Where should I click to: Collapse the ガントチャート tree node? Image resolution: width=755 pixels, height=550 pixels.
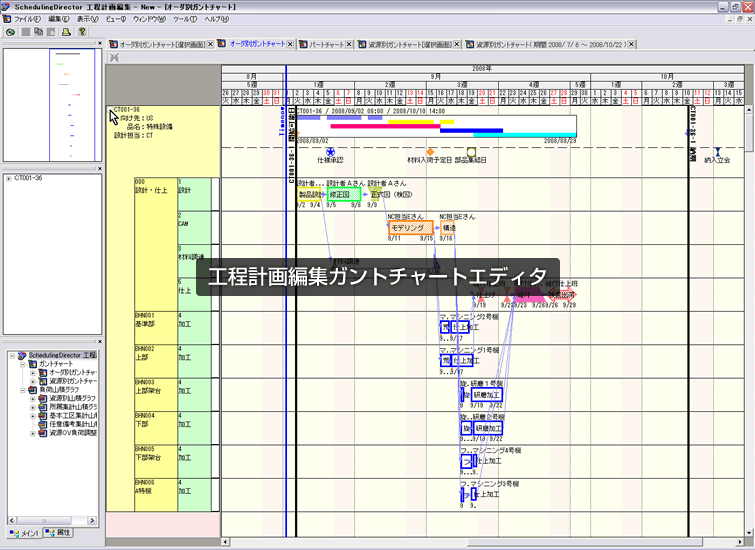click(23, 364)
